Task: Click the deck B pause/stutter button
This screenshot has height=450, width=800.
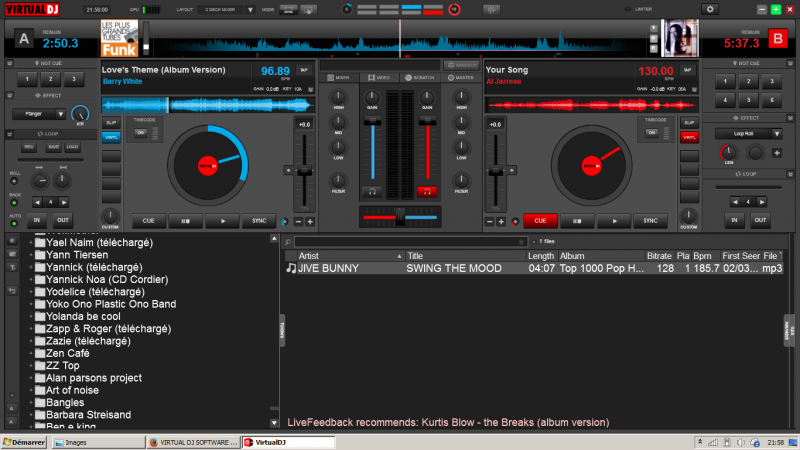Action: point(577,221)
